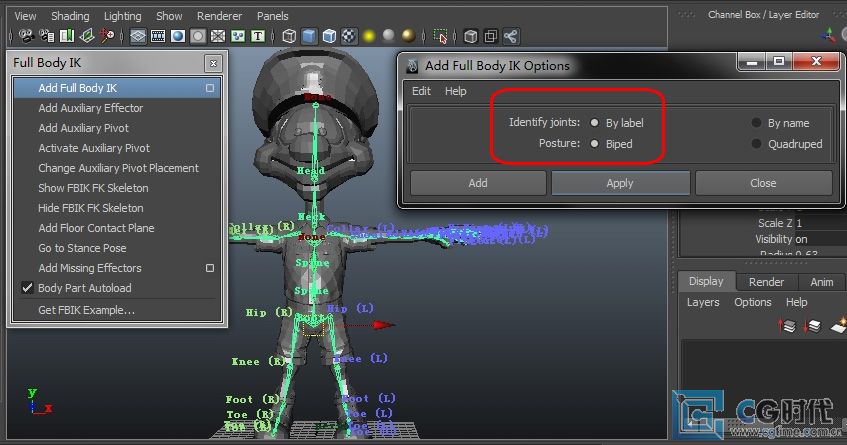
Task: Toggle the image plane icon
Action: coord(87,36)
